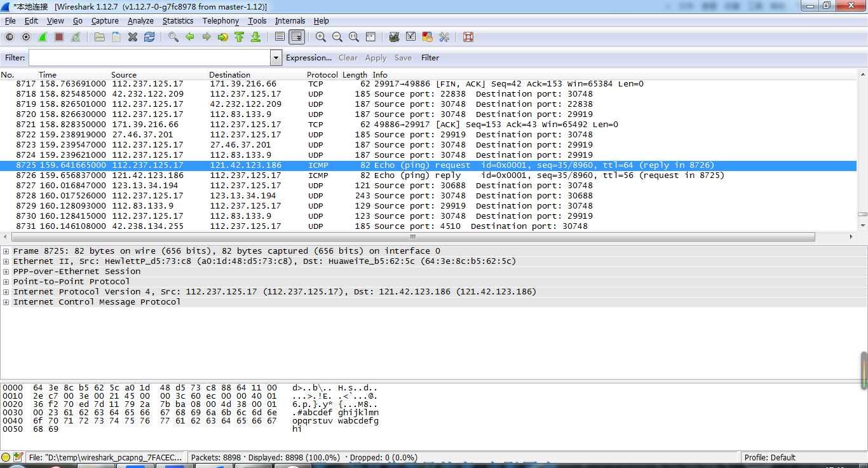
Task: Sort packets by Protocol column header
Action: pyautogui.click(x=323, y=74)
